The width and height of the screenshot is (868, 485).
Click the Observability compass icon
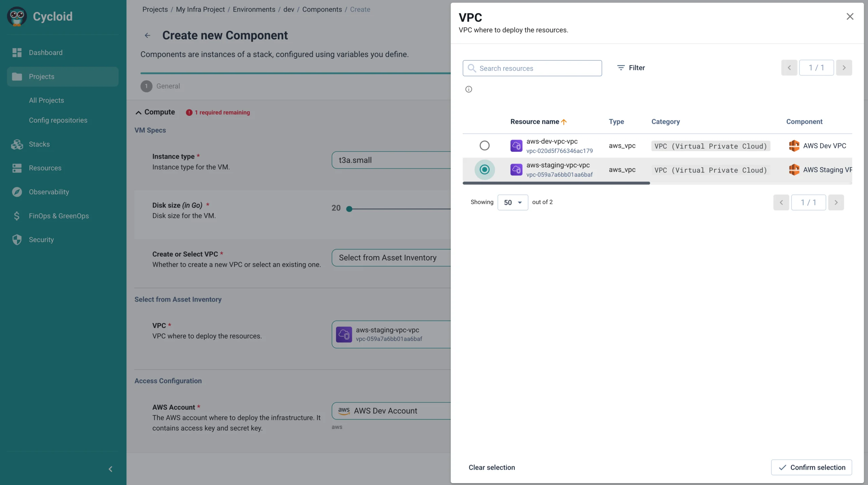[x=17, y=192]
